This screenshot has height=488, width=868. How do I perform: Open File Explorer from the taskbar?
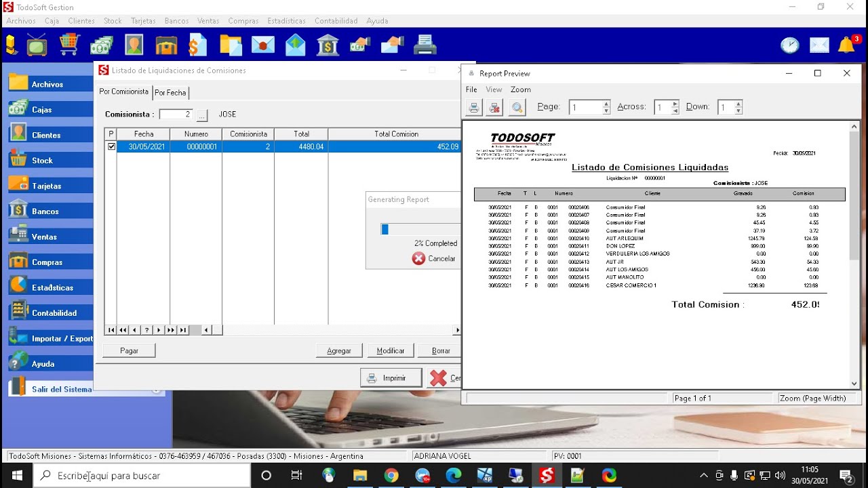point(359,476)
